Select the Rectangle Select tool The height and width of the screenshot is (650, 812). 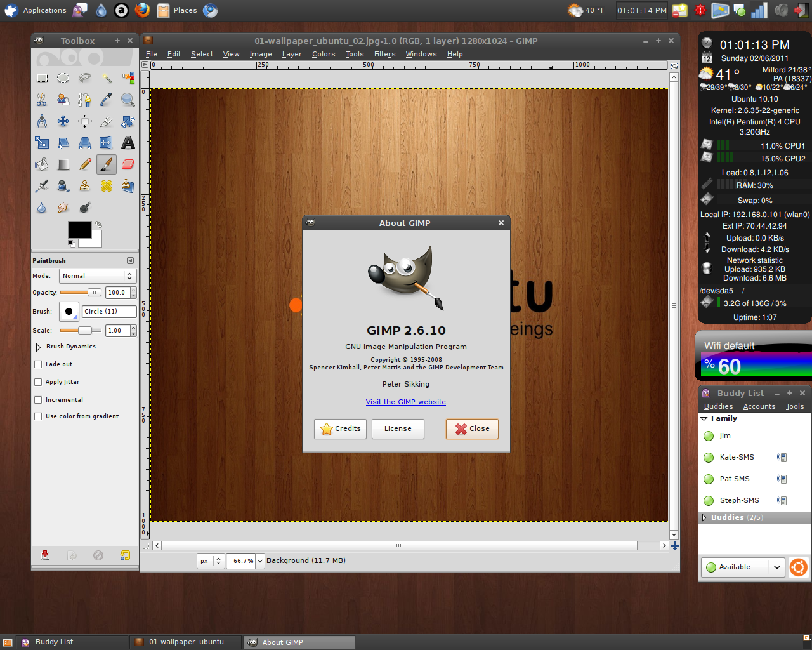[x=42, y=78]
